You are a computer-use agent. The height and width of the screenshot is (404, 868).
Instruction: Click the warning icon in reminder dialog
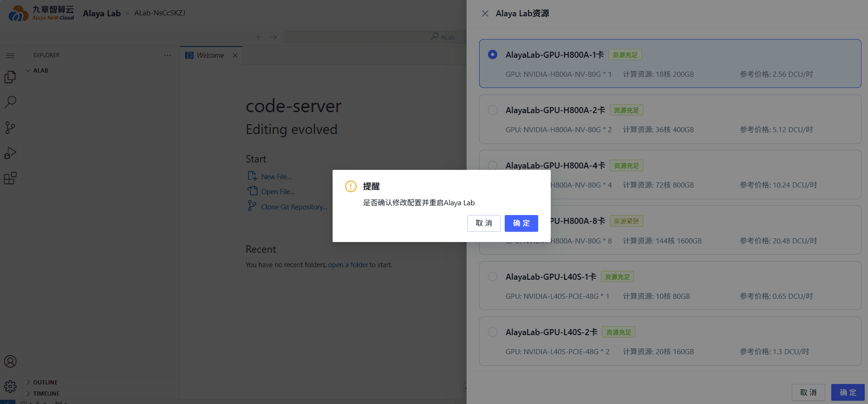[351, 186]
